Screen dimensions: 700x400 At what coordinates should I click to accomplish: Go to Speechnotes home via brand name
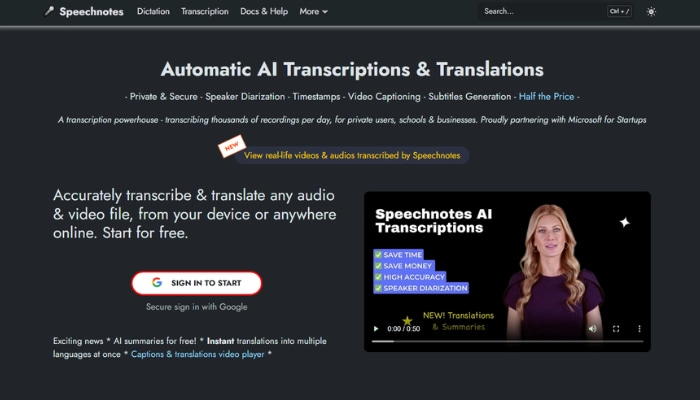(91, 12)
